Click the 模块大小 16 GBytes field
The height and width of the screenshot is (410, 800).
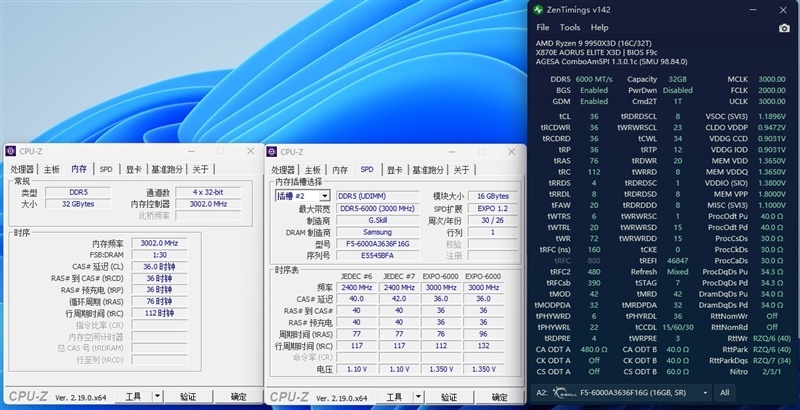coord(493,196)
